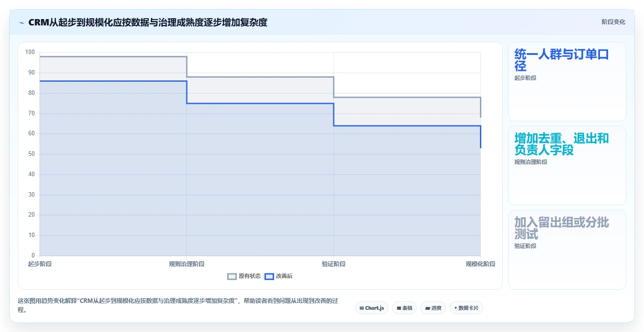Open the 增加去重、退出和负责人字段 card
The width and height of the screenshot is (644, 332).
(x=567, y=166)
